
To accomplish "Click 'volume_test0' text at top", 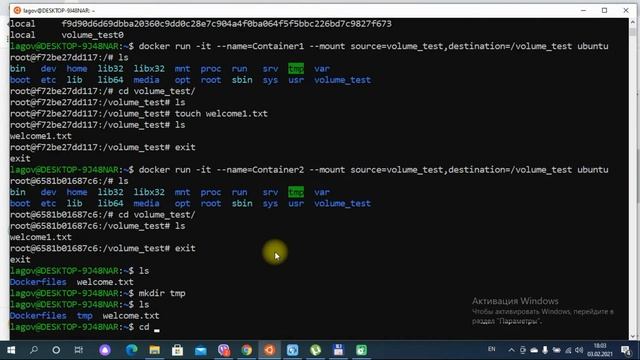I will click(x=93, y=35).
